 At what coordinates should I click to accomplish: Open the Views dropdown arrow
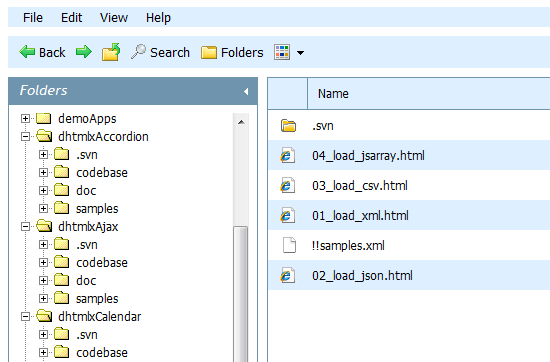[300, 53]
